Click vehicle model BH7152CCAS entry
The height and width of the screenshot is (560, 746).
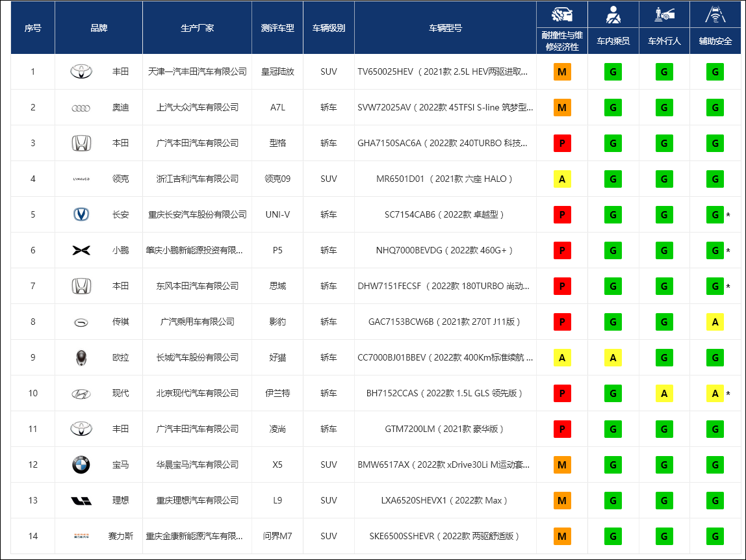(444, 394)
